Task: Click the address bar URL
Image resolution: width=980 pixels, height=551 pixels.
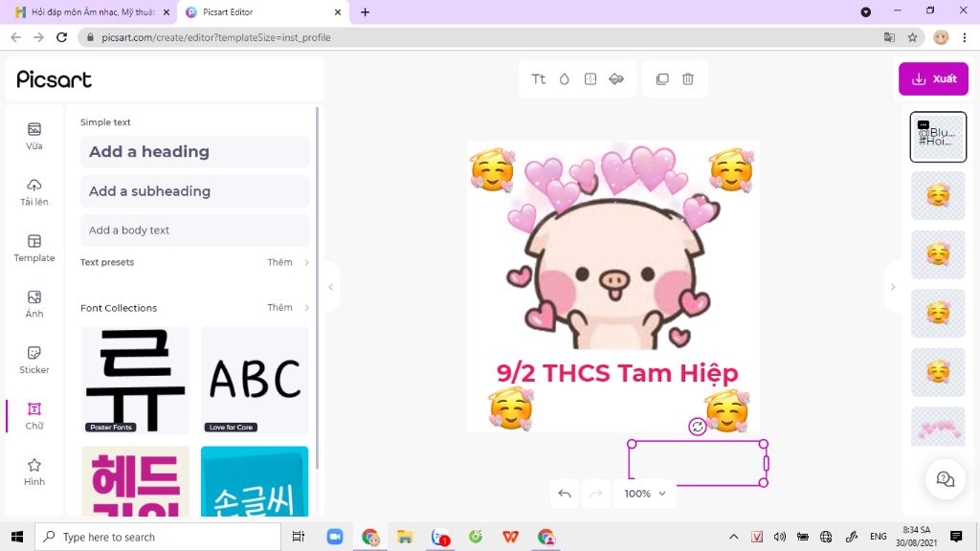Action: (x=216, y=37)
